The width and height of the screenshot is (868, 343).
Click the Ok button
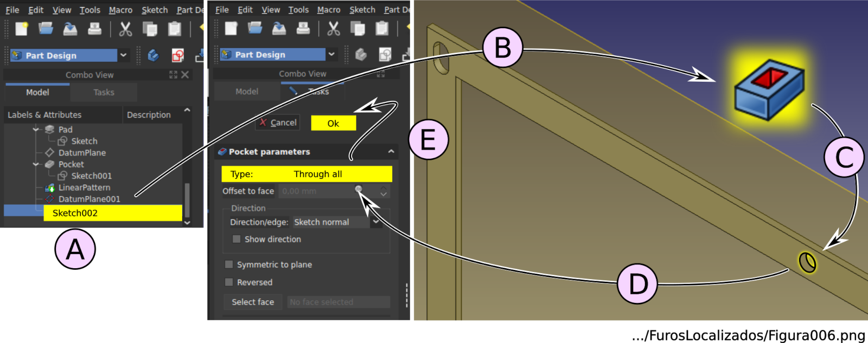333,124
